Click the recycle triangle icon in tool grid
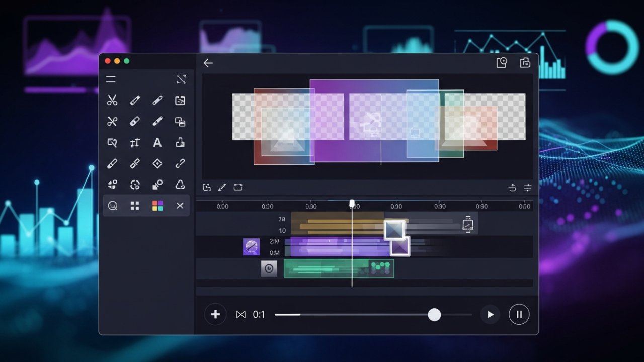Screen dimensions: 644x362 (180, 185)
